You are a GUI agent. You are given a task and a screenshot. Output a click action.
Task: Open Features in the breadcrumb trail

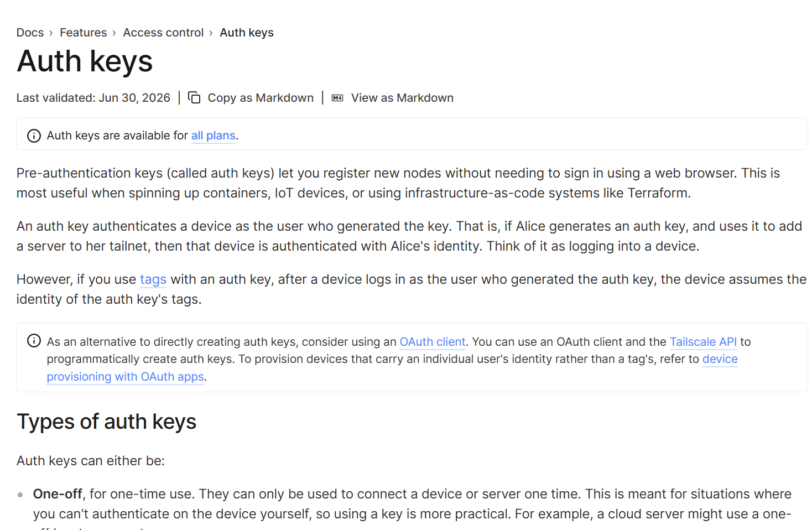click(x=84, y=33)
